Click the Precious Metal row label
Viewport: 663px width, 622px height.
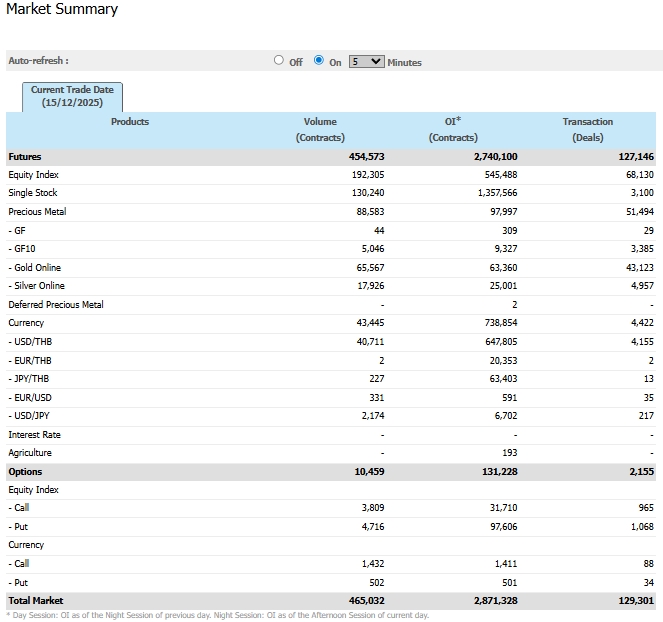37,212
